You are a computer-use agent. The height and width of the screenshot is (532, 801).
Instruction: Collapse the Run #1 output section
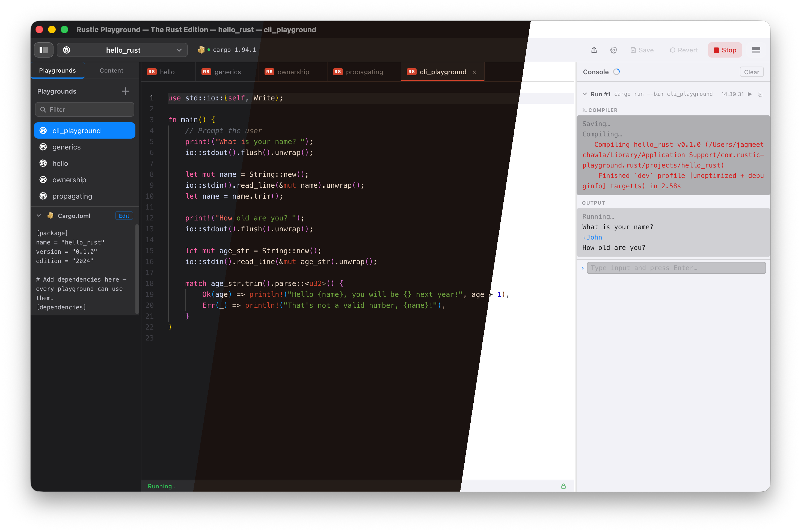[585, 94]
